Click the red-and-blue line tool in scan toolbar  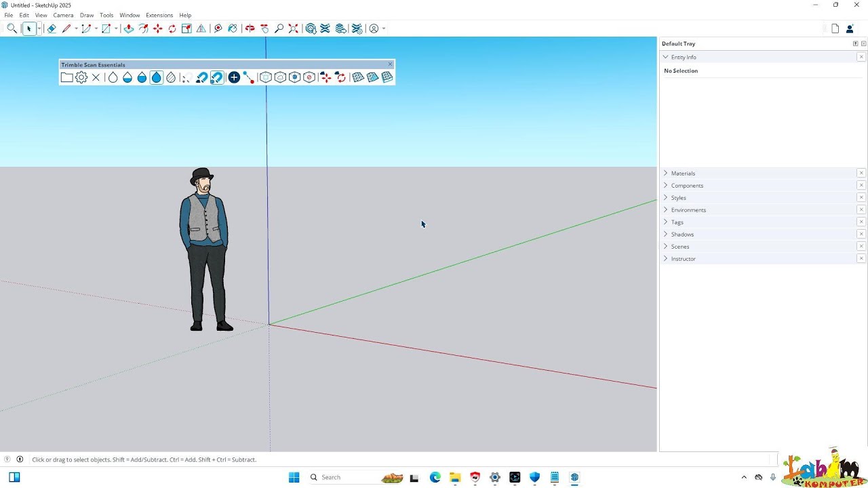(x=249, y=77)
